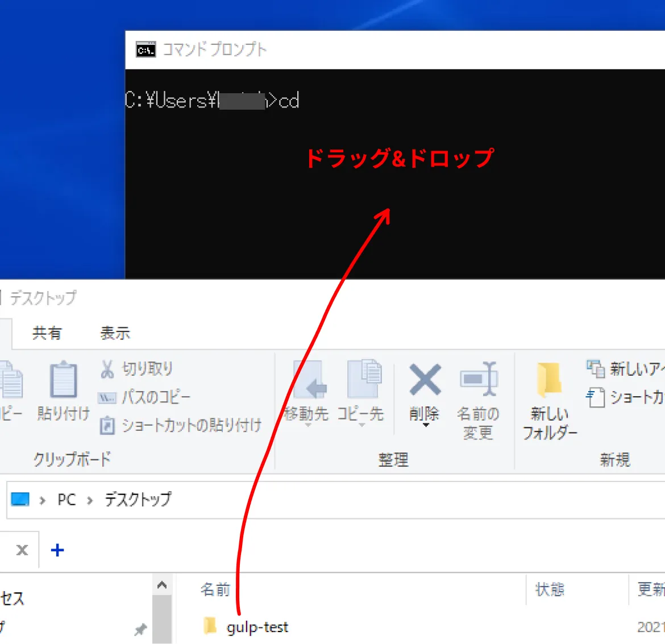Add a new tab with plus button
665x644 pixels.
coord(57,550)
